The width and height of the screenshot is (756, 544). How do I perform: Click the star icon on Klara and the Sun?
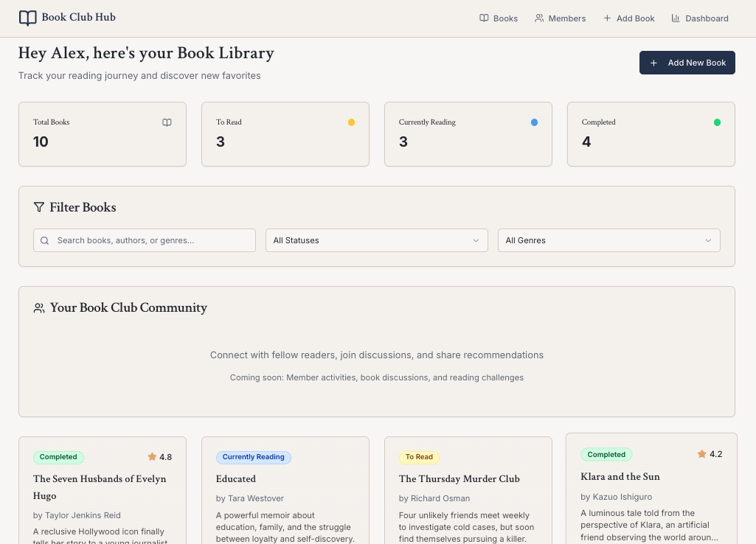coord(701,454)
